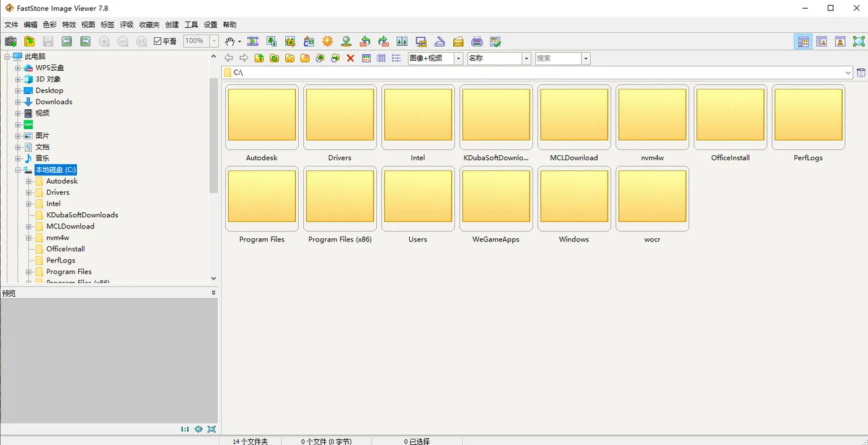Collapse the 本地磁盘 (C:) tree node
The height and width of the screenshot is (445, 868).
click(18, 169)
